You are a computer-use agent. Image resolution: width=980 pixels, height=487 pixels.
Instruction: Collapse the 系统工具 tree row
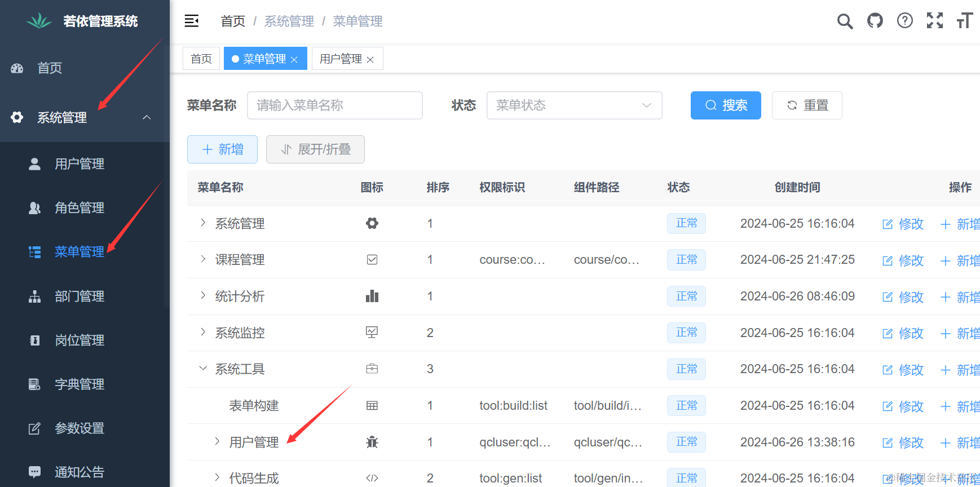(203, 369)
